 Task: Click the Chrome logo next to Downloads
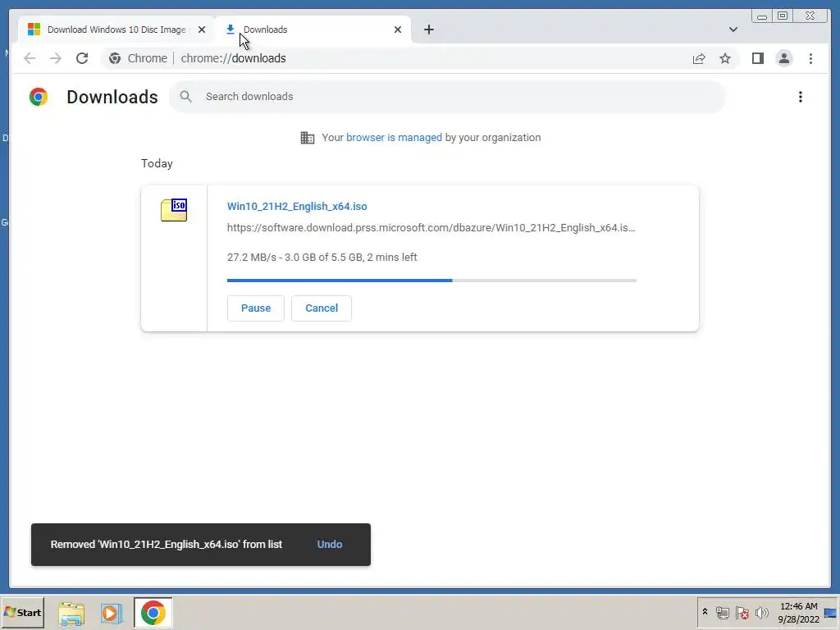coord(39,97)
